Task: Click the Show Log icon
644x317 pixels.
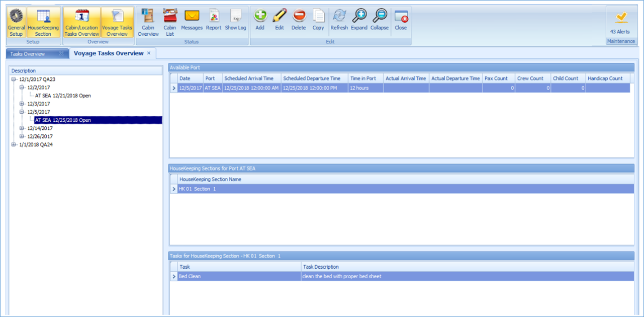Action: click(x=235, y=21)
